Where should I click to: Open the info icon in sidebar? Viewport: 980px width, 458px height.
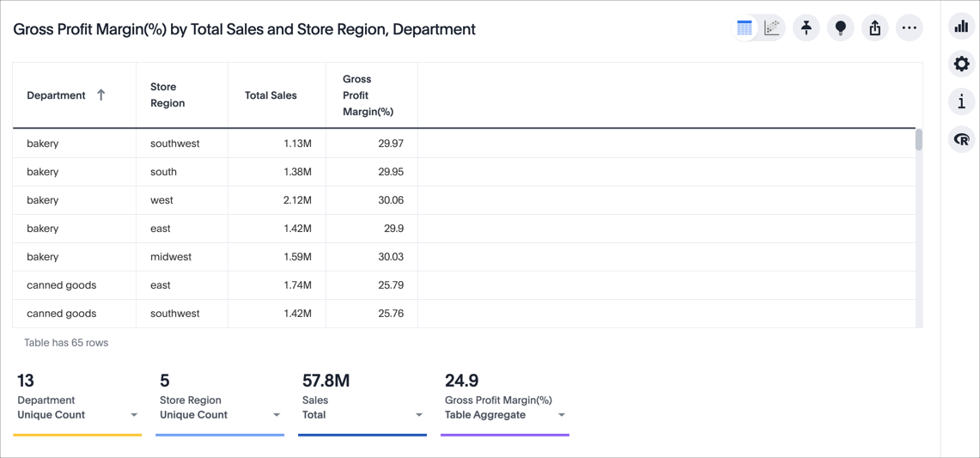961,102
